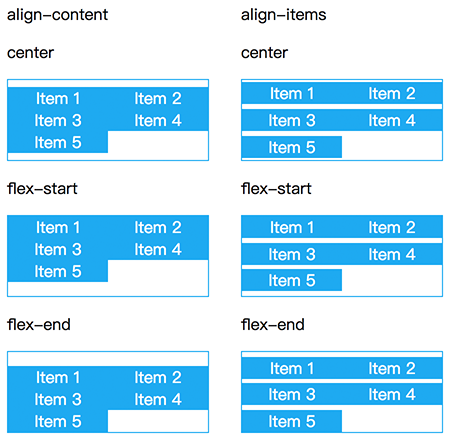The width and height of the screenshot is (455, 442).
Task: Select Item 2 in align-content center box
Action: point(158,98)
